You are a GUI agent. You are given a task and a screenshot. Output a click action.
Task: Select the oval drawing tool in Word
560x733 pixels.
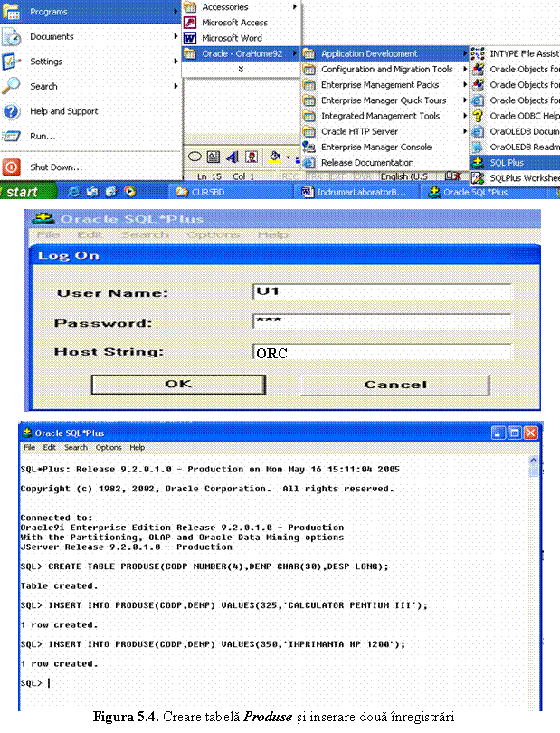(195, 157)
